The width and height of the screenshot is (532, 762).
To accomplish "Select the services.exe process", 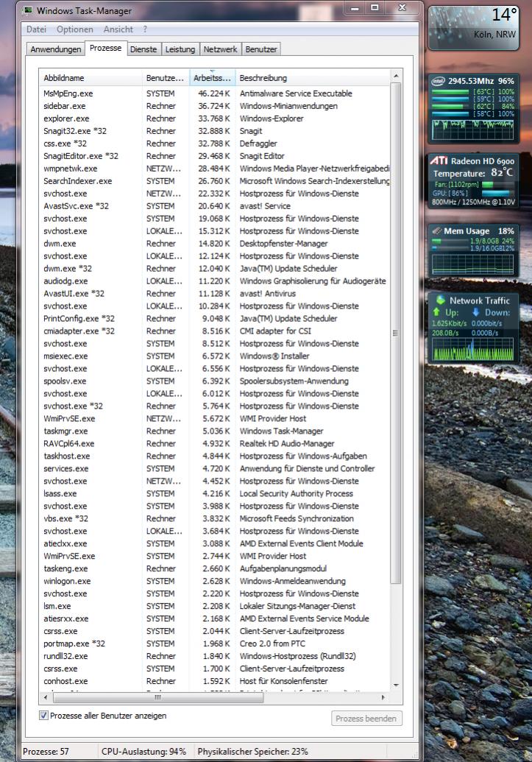I will [x=215, y=468].
